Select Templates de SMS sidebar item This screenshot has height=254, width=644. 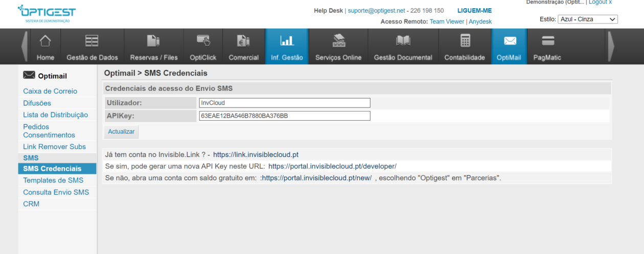[53, 180]
